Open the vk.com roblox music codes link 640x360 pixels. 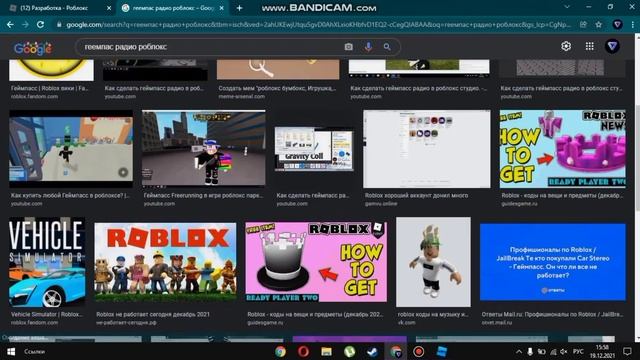[433, 314]
